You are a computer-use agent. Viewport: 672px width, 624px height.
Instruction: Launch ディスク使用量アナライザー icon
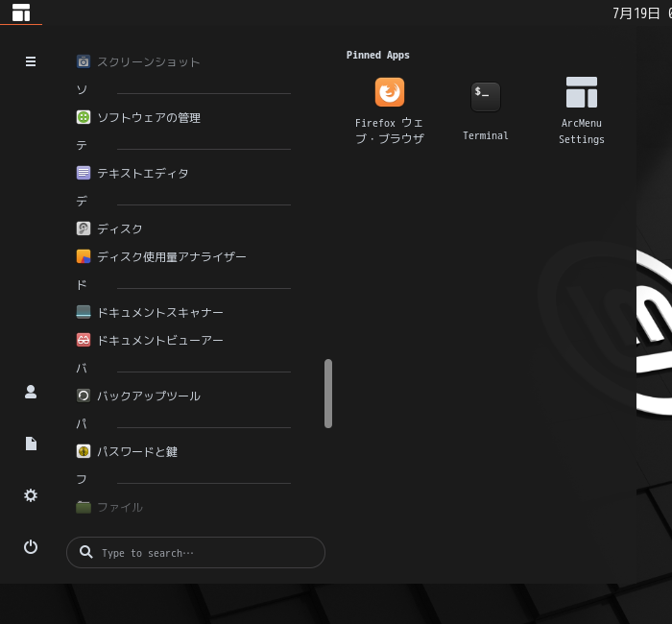click(x=84, y=256)
